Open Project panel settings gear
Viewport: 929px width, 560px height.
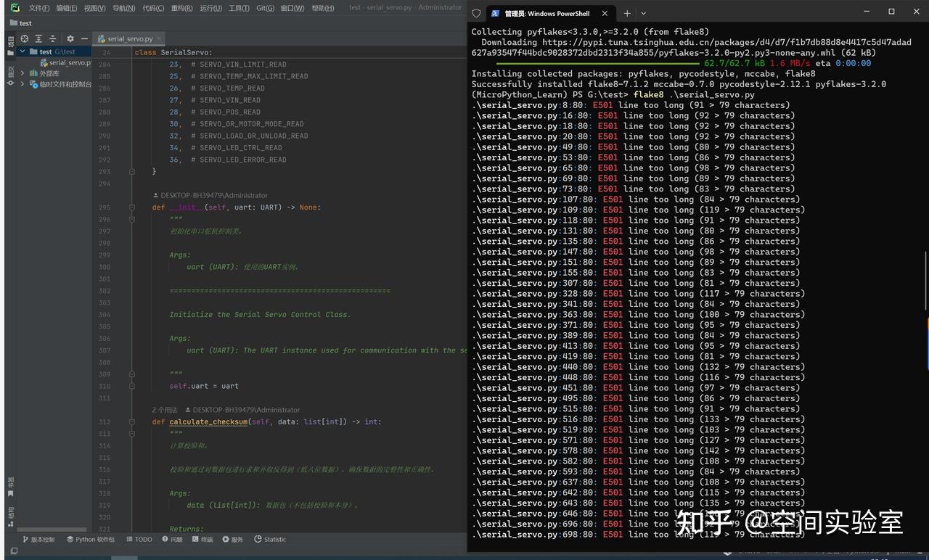point(70,38)
